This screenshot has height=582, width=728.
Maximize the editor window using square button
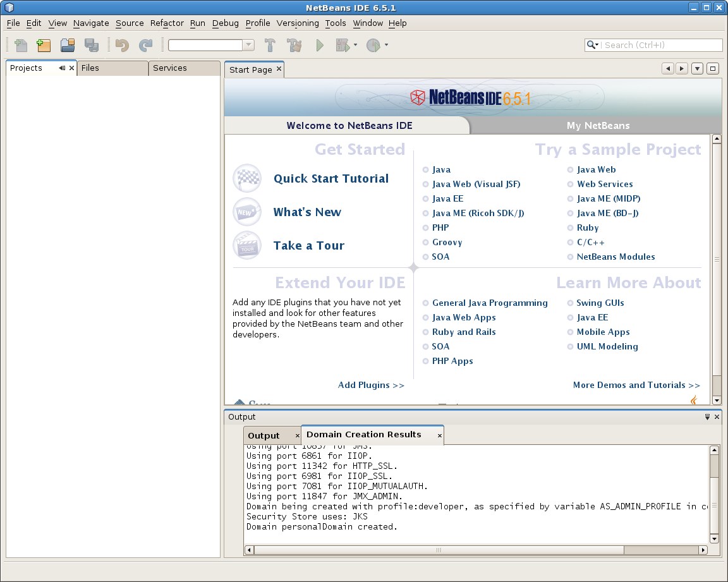712,69
